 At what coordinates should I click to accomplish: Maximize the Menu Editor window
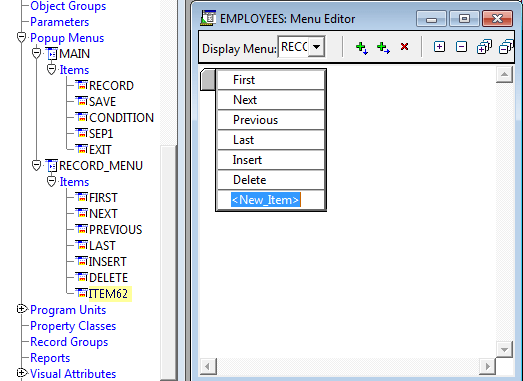(x=464, y=19)
